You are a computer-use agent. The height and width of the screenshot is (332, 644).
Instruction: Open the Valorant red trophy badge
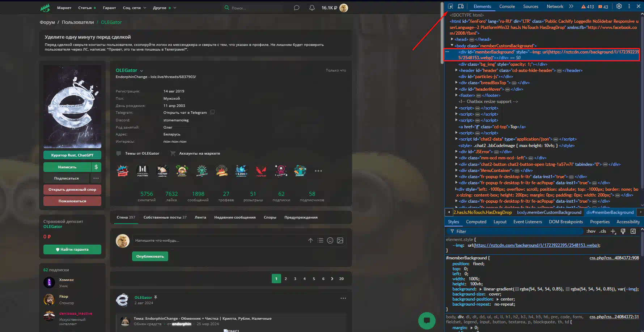point(261,171)
